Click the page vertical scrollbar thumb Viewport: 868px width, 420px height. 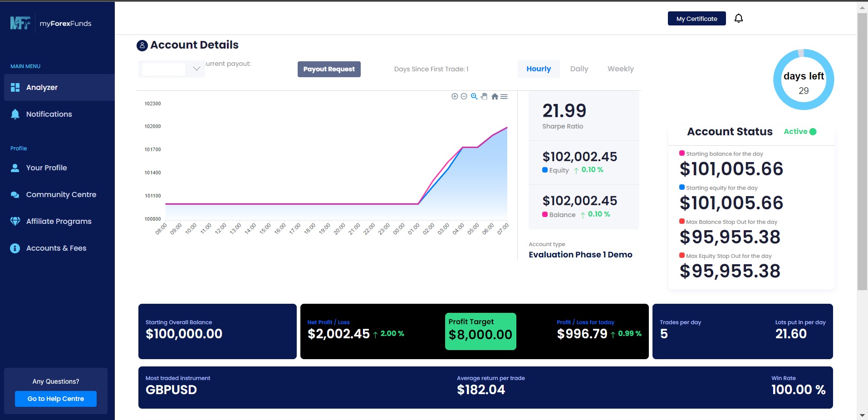click(x=862, y=150)
